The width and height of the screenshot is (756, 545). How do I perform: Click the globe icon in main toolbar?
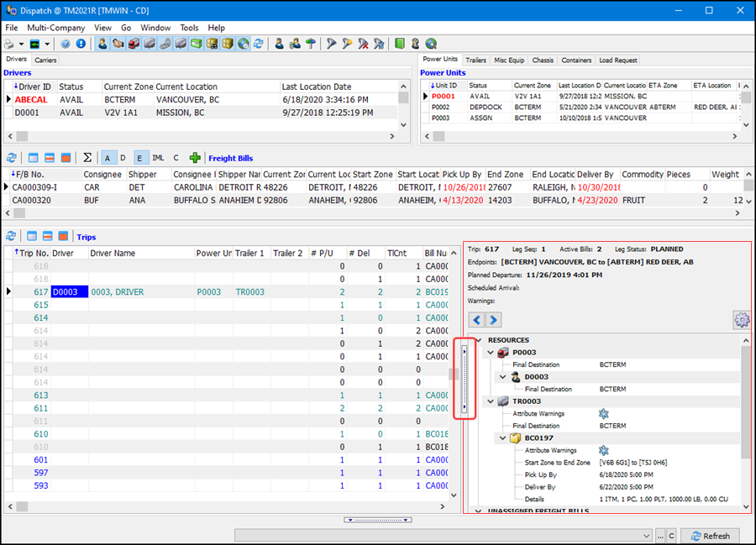click(x=244, y=44)
